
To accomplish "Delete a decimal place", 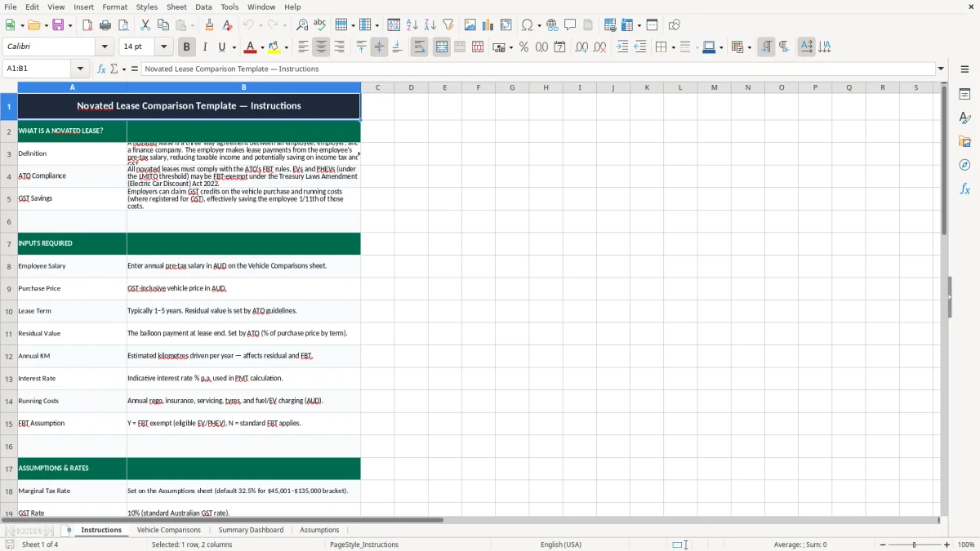I will [599, 47].
